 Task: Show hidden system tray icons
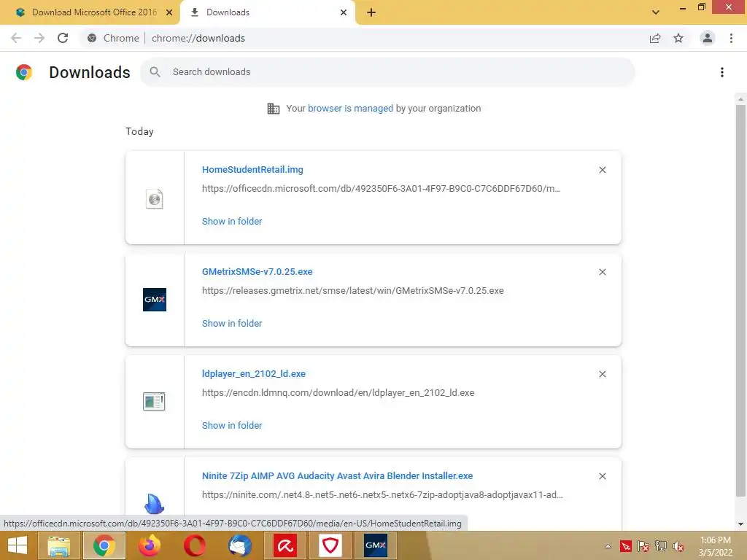coord(608,546)
